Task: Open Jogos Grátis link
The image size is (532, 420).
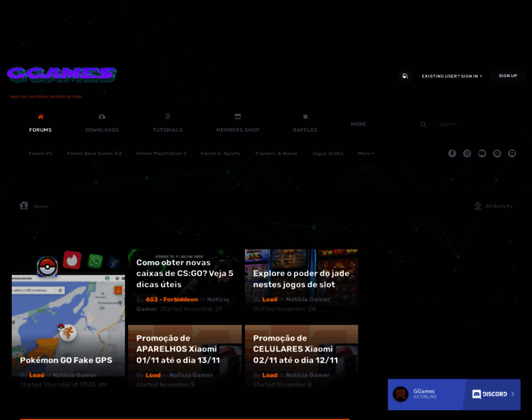Action: tap(328, 153)
